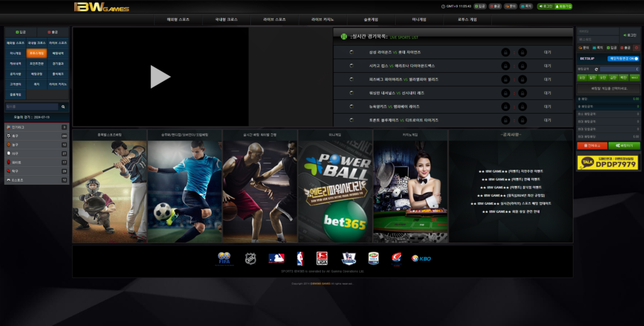The width and height of the screenshot is (644, 326).
Task: Click the Bundesliga logo in footer
Action: point(322,258)
